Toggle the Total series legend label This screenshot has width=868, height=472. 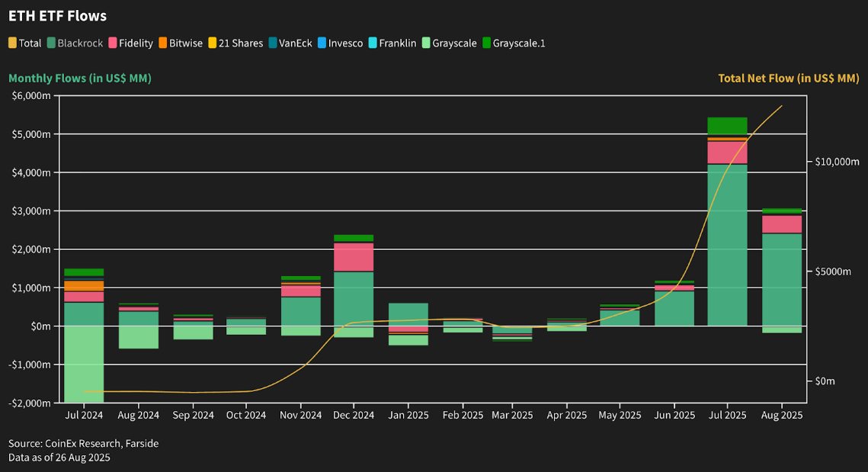pos(30,43)
